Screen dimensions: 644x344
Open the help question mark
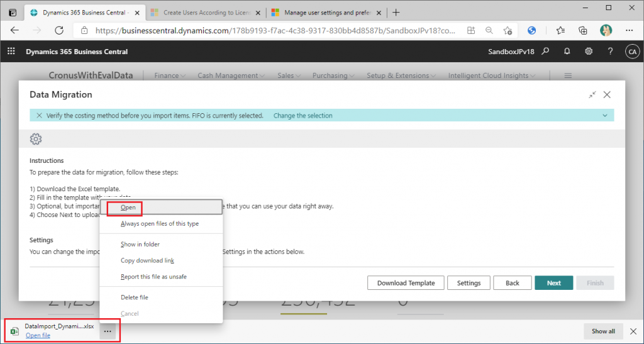[610, 52]
